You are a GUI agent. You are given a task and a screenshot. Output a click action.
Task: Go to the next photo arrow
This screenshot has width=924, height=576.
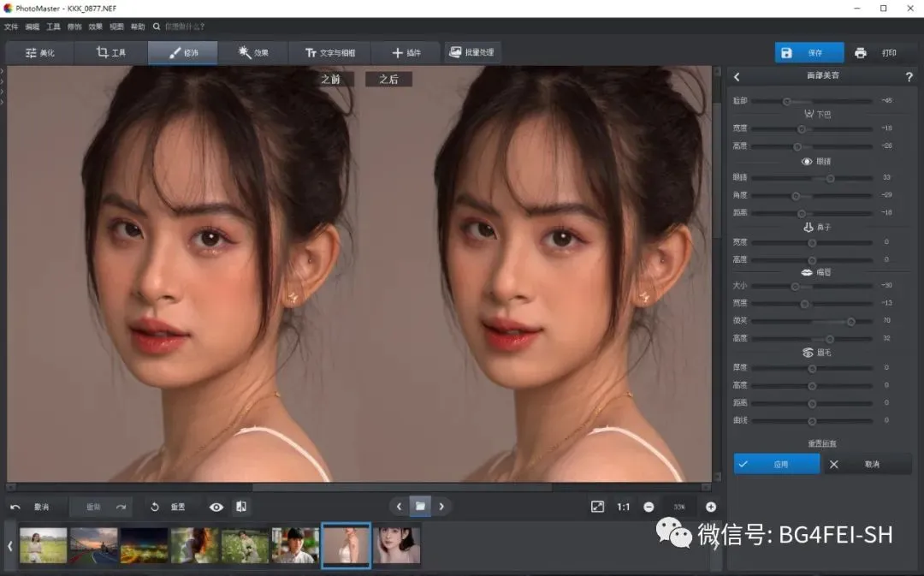[441, 507]
